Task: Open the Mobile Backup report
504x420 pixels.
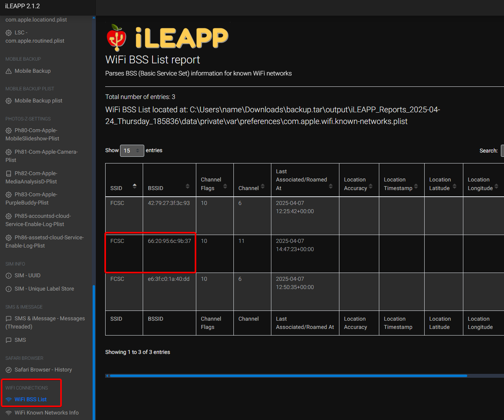Action: pos(33,71)
